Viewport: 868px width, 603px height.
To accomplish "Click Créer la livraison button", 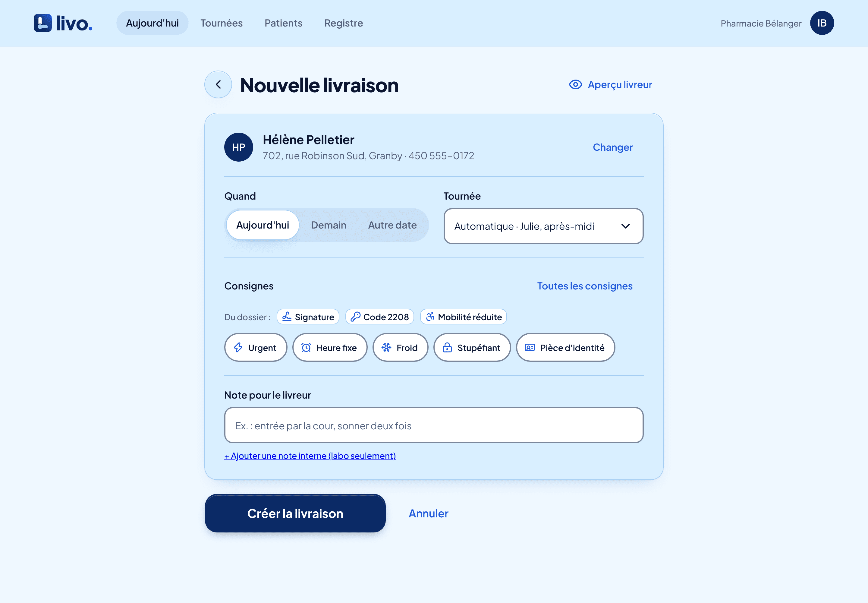I will point(295,513).
